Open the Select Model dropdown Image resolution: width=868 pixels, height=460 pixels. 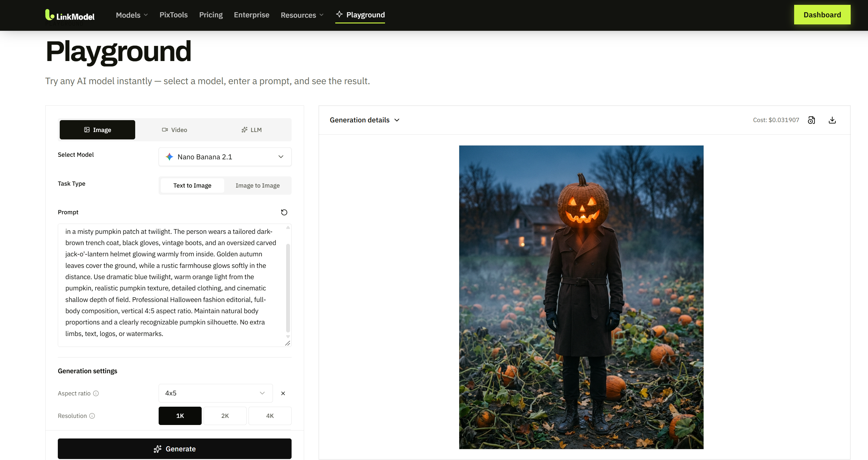tap(225, 157)
